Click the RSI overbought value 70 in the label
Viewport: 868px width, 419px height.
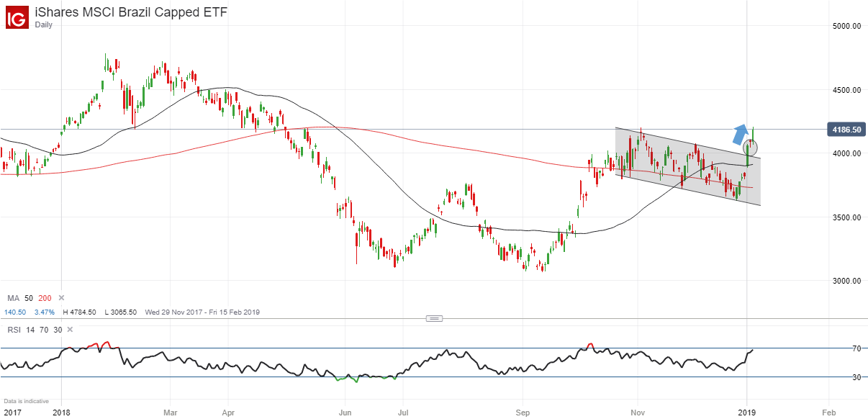click(x=44, y=329)
